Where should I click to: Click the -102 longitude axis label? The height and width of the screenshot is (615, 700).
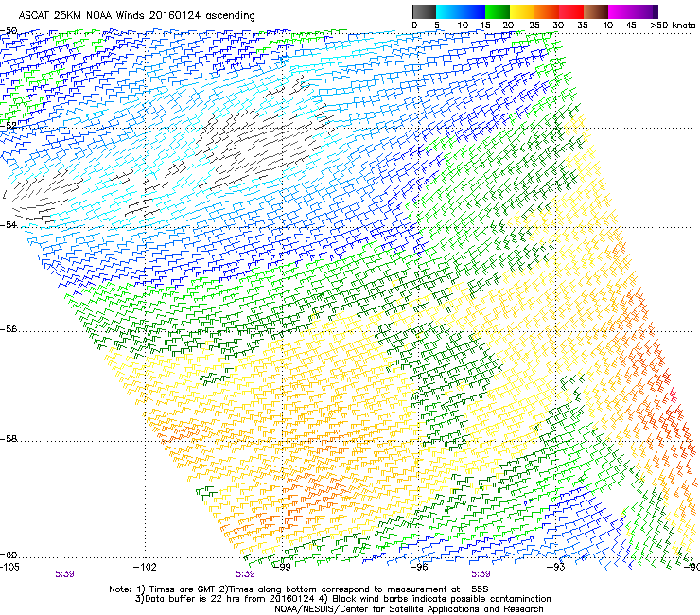(x=145, y=567)
